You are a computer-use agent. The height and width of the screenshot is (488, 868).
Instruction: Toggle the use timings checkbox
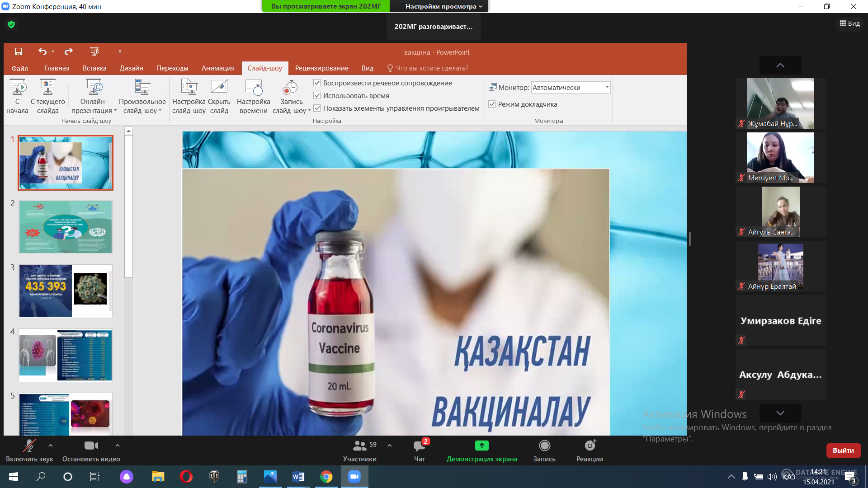317,96
